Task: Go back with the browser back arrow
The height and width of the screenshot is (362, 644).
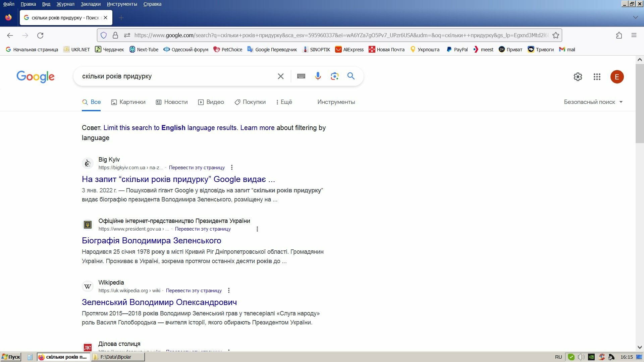Action: (10, 35)
